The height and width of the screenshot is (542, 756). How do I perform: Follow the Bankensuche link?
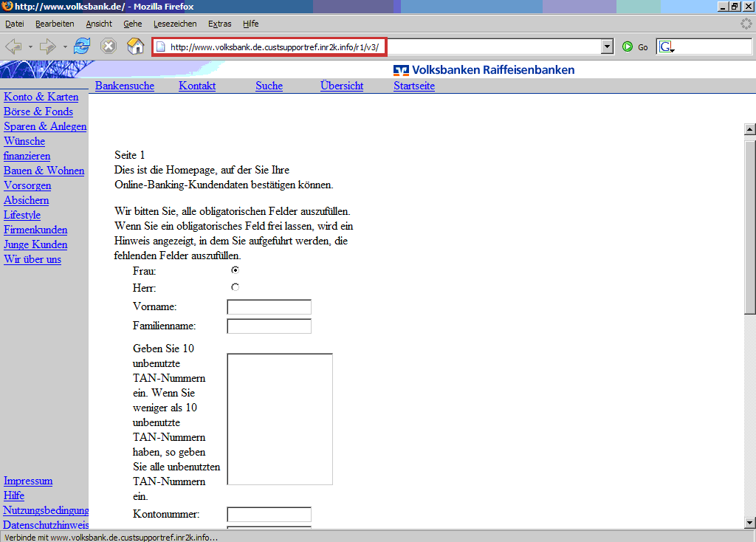(x=125, y=86)
